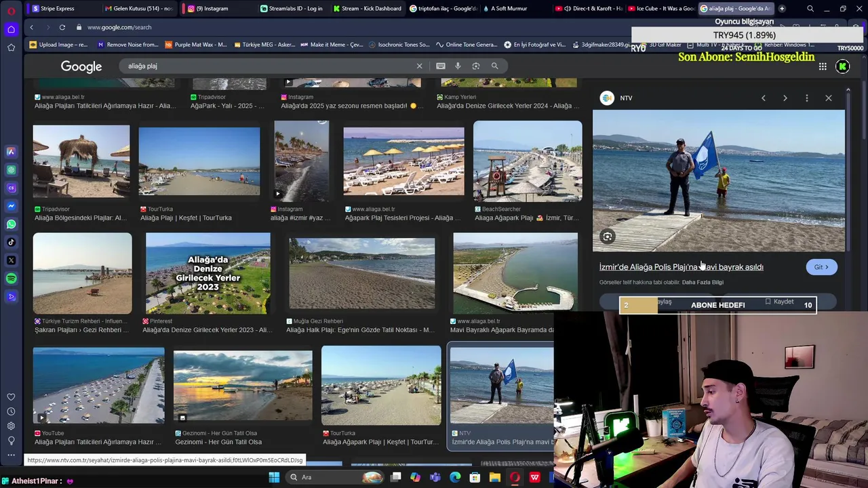Search this image with Lens in preview
Image resolution: width=868 pixels, height=488 pixels.
(608, 237)
